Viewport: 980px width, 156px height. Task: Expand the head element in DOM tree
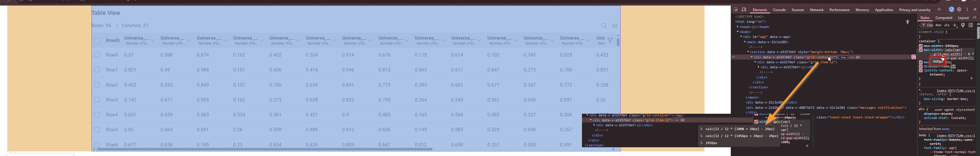tap(738, 27)
